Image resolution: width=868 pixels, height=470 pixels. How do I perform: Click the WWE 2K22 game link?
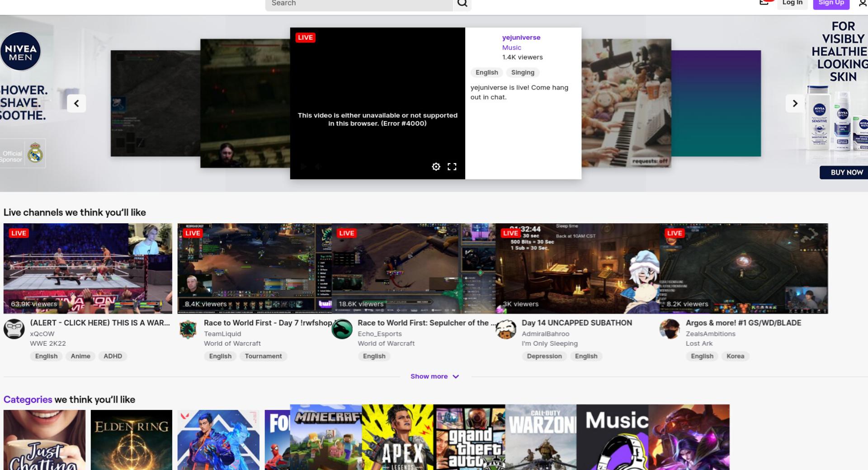pos(48,343)
